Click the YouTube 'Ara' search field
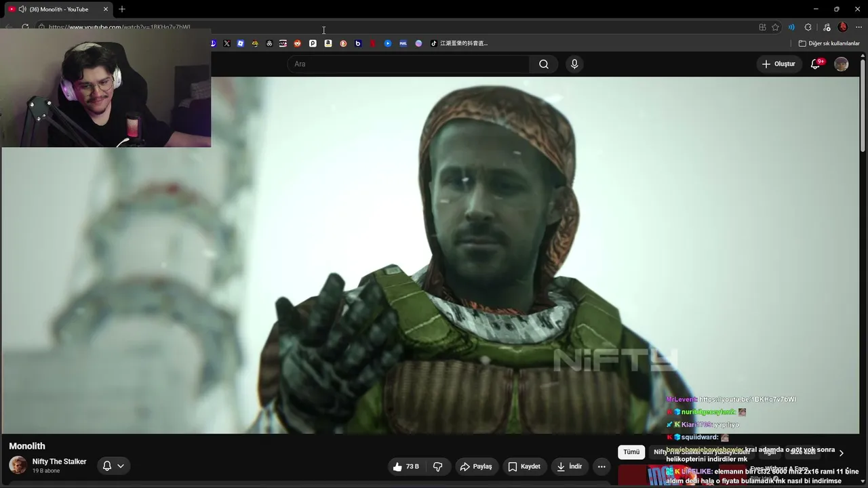Screen dimensions: 868x488 pyautogui.click(x=408, y=64)
